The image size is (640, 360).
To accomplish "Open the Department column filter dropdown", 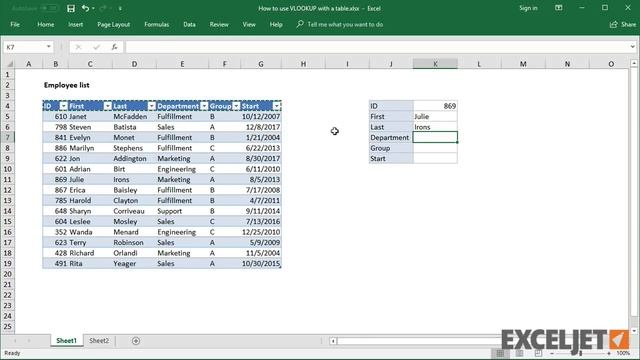I will click(x=204, y=106).
